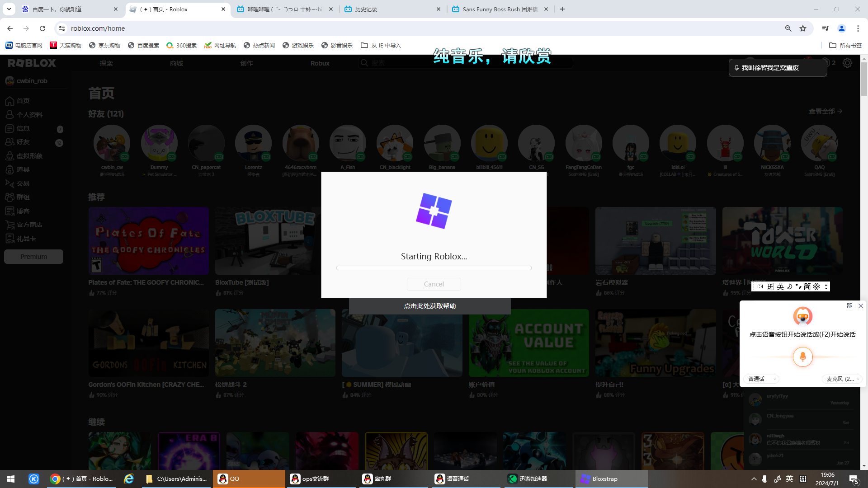
Task: Go to 探索 tab in Roblox navbar
Action: [106, 63]
